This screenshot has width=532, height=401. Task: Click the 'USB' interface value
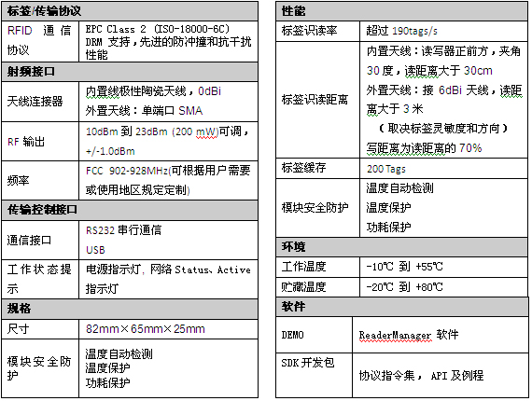95,250
